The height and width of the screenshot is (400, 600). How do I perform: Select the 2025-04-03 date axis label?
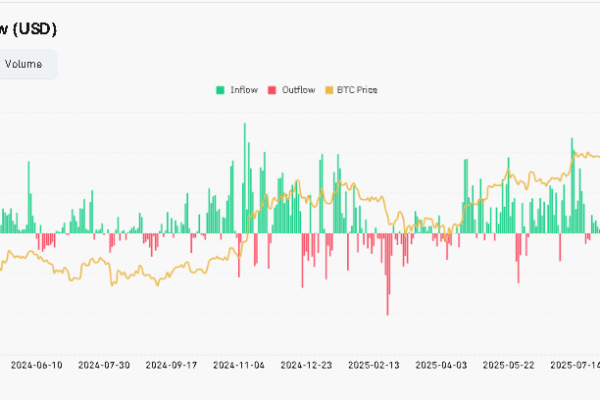441,366
